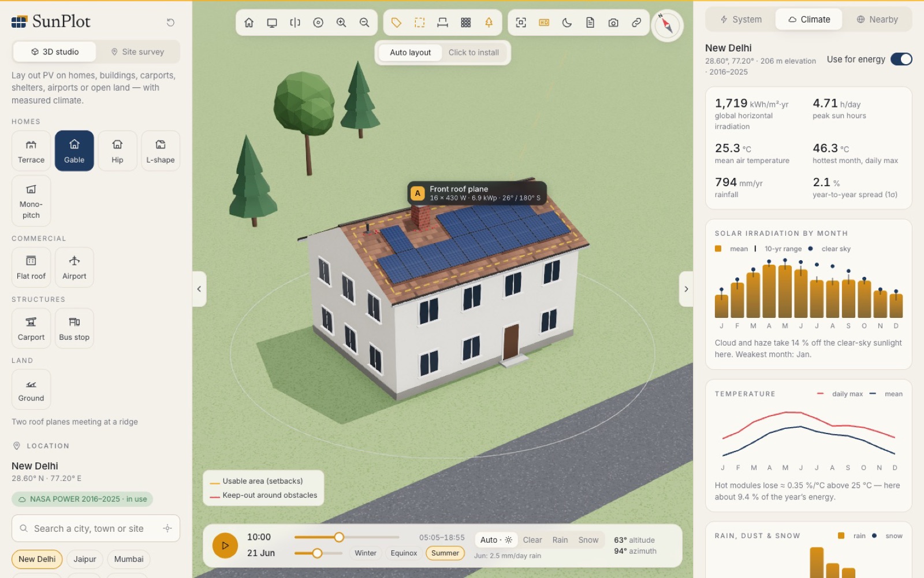Select the Hip home type
The image size is (924, 578).
click(x=117, y=151)
